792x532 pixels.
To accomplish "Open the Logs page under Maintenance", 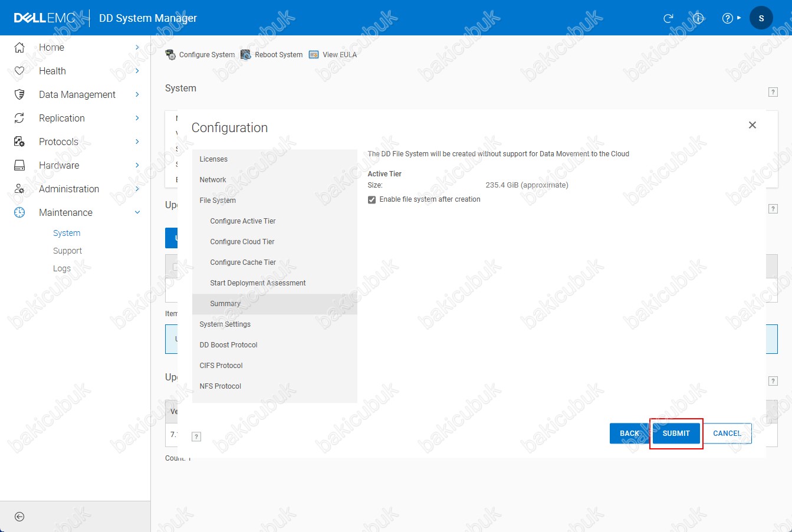I will click(x=62, y=268).
